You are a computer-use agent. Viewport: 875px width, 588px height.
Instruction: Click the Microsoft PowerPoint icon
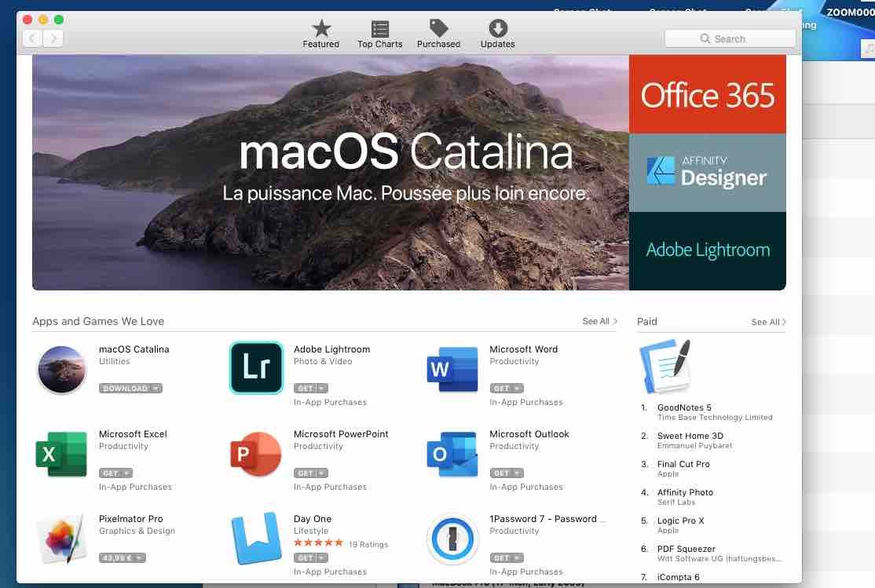click(x=256, y=454)
